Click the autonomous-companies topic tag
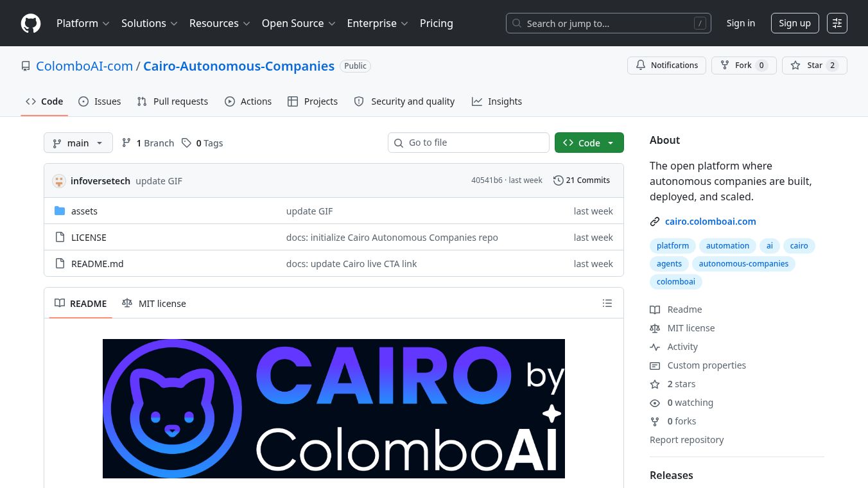This screenshot has height=488, width=868. coord(743,264)
